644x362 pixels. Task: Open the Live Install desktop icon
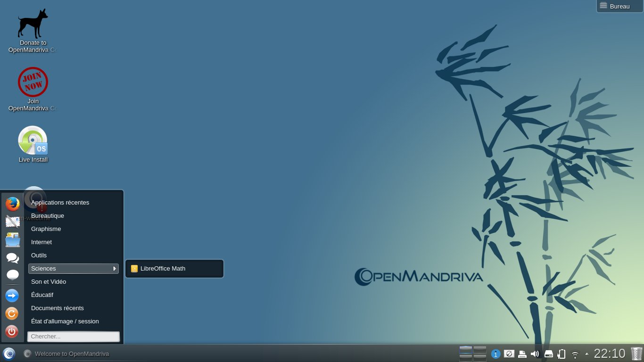coord(33,144)
